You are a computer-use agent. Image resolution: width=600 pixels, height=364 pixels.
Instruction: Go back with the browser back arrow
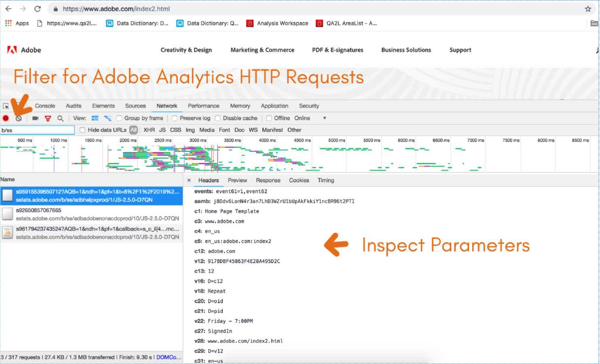(x=8, y=9)
